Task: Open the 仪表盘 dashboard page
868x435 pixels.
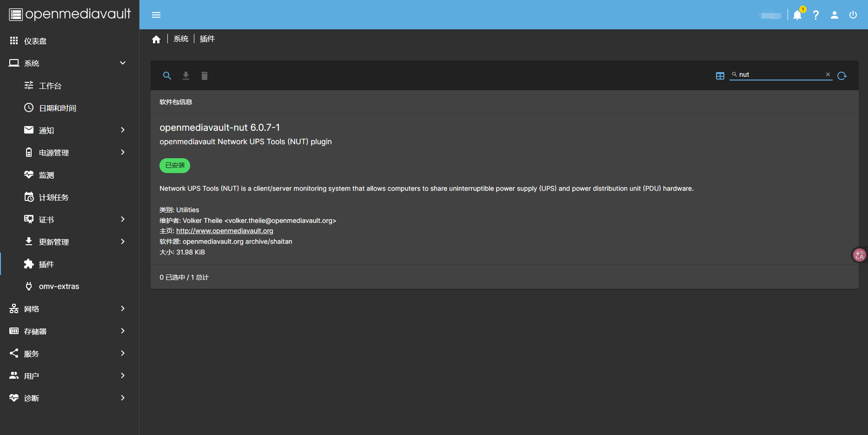Action: (70, 41)
